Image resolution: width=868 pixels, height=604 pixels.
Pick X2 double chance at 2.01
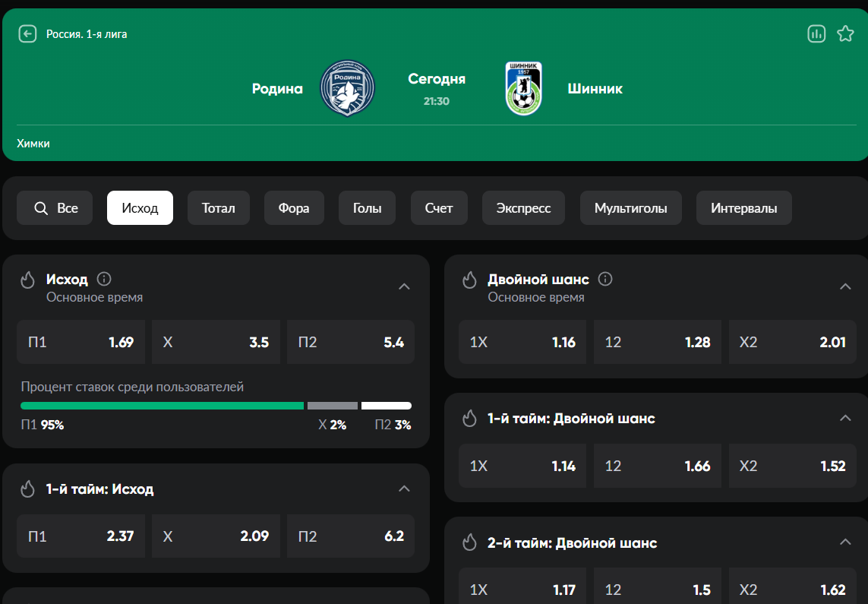(x=792, y=342)
